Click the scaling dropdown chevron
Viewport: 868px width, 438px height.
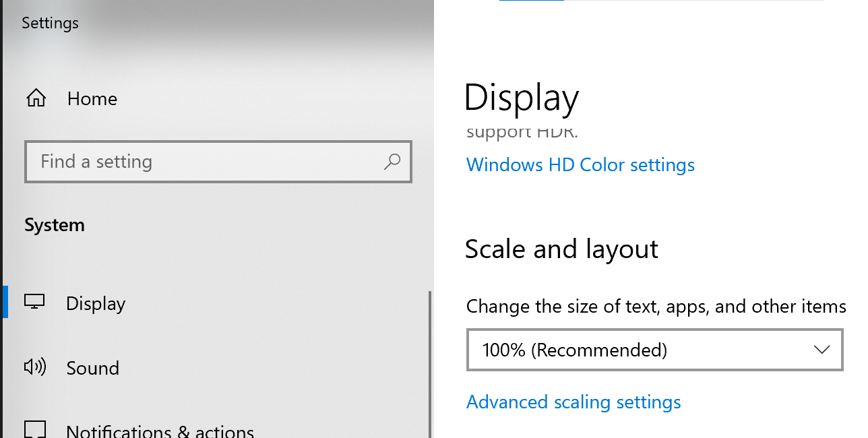coord(821,350)
